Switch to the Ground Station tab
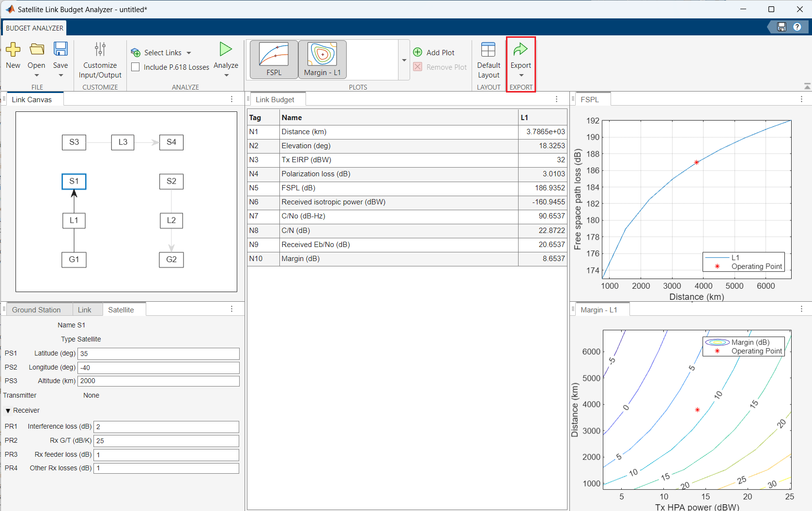Screen dimensions: 812x511 (36, 310)
